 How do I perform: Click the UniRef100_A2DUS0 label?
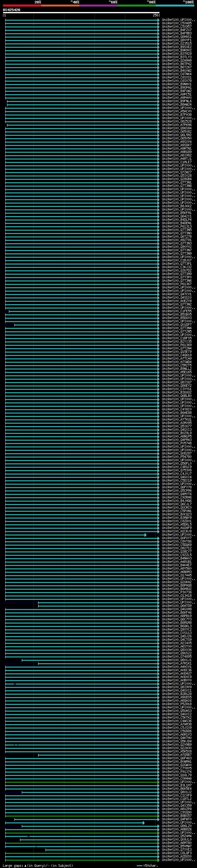tap(177, 856)
